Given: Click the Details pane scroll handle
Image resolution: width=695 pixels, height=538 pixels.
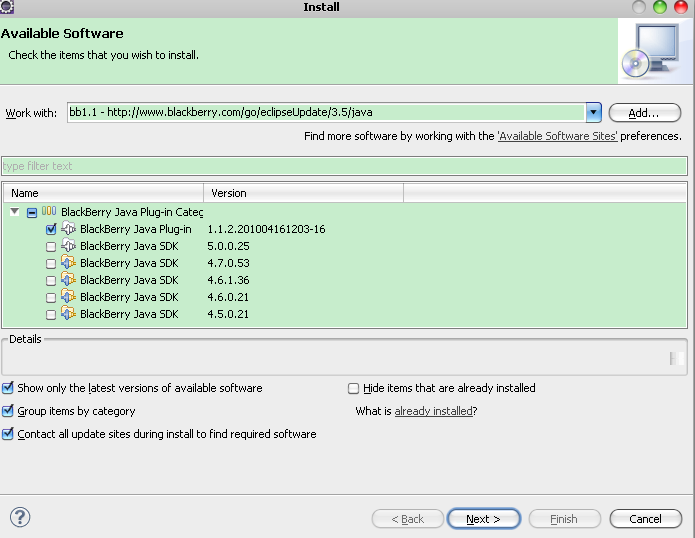Looking at the screenshot, I should coord(676,358).
